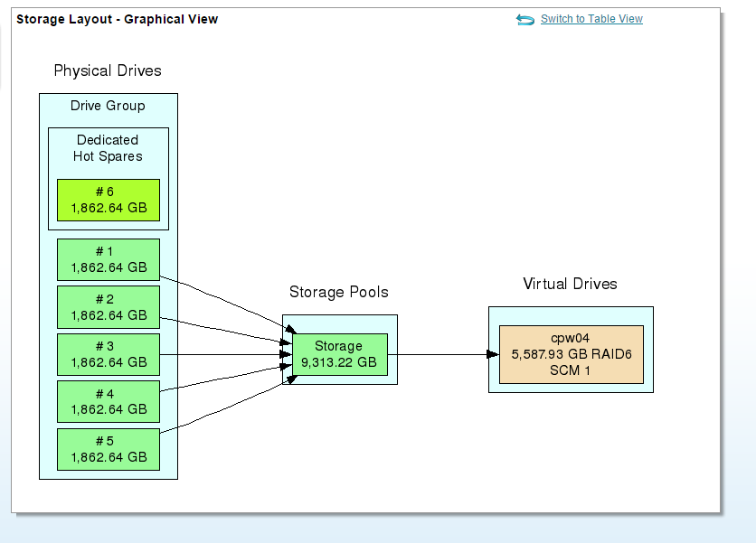Click the Storage Pools heading
The width and height of the screenshot is (756, 543).
339,292
